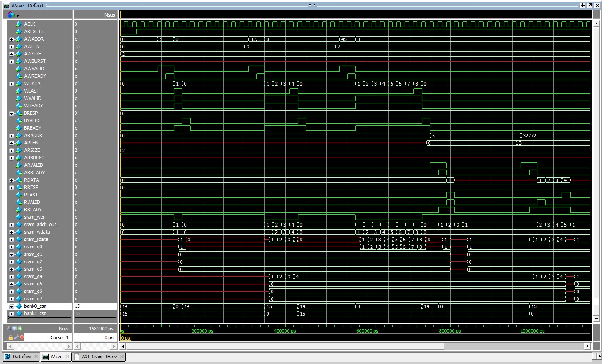
Task: Click the waveform horizontal scrollbar thumb
Action: [x=285, y=346]
